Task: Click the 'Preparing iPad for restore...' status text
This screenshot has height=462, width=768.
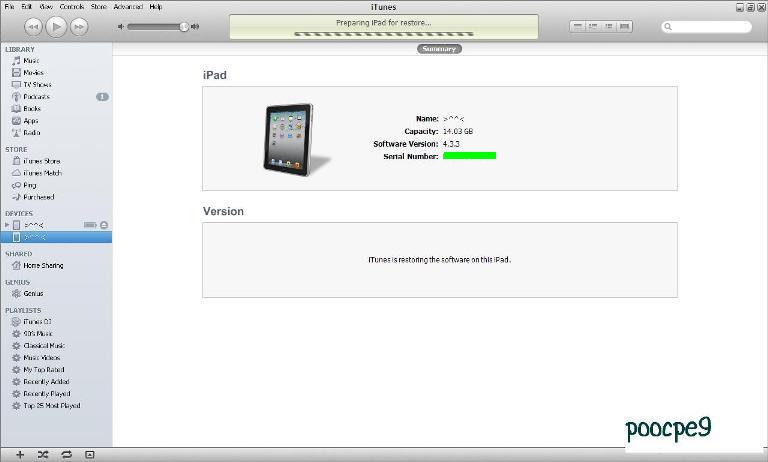Action: coord(384,23)
